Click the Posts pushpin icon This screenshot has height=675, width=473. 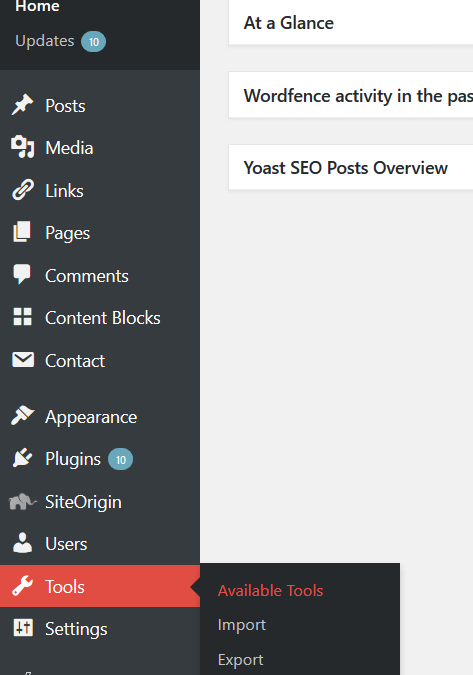[x=22, y=105]
